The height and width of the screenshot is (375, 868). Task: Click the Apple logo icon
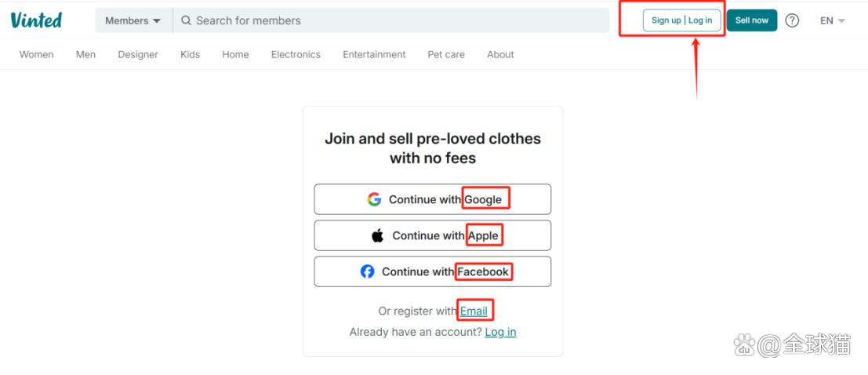(377, 235)
